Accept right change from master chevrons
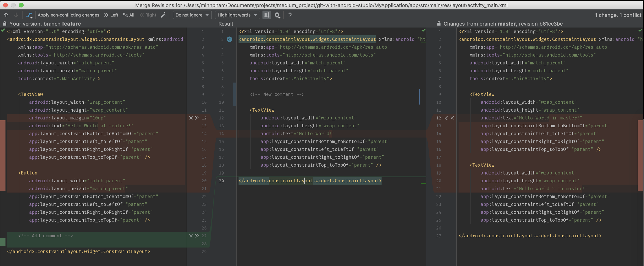This screenshot has width=644, height=266. coord(446,118)
